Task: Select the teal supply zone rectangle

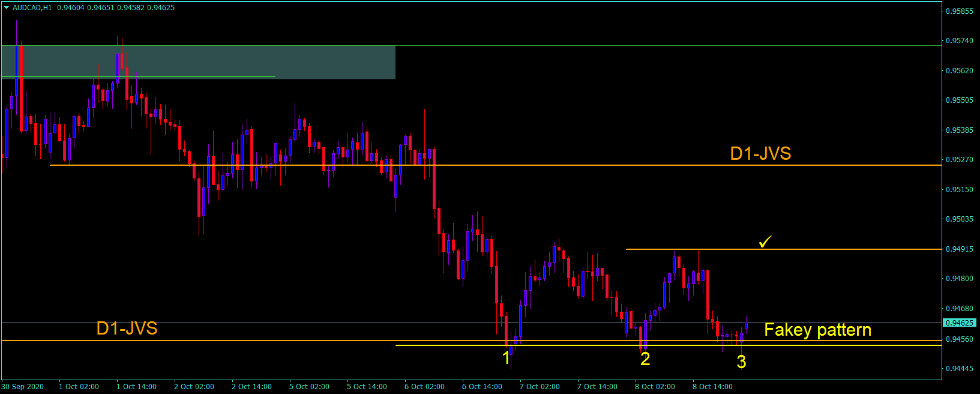Action: (x=198, y=62)
